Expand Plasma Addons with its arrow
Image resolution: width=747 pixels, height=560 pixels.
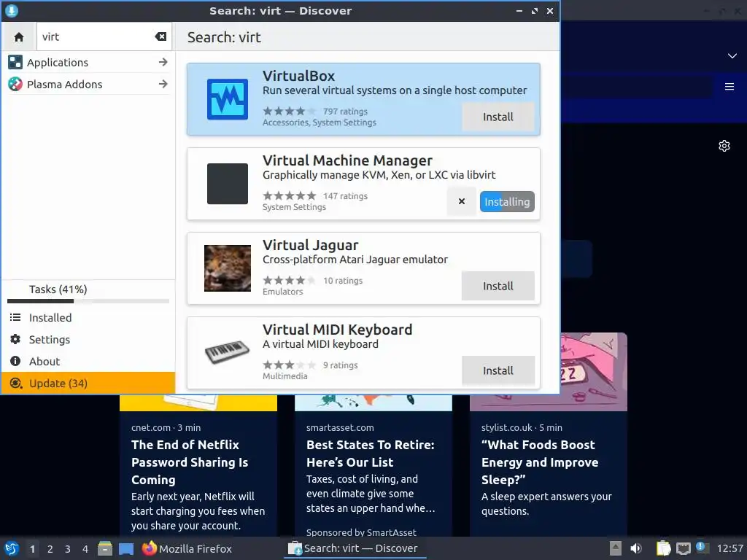(x=163, y=85)
